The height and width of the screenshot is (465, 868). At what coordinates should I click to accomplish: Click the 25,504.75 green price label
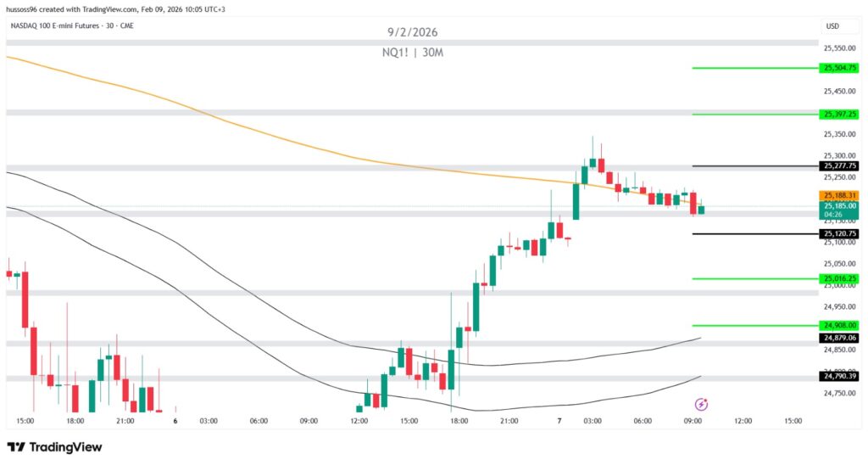click(839, 68)
